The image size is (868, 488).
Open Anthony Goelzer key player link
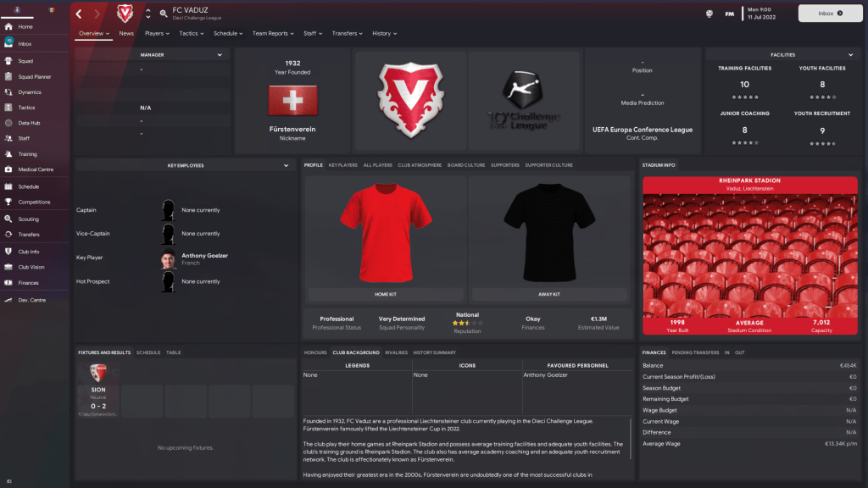(x=205, y=256)
